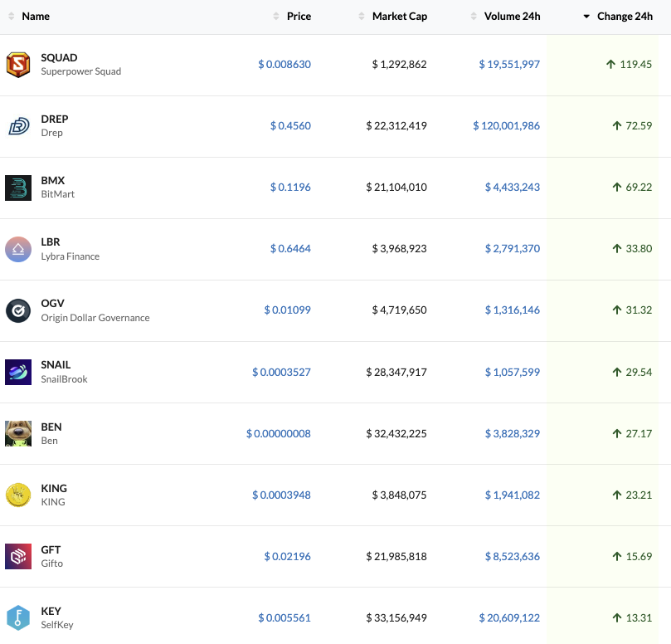Open OGV volume link $1,316,146
The width and height of the screenshot is (671, 644).
point(513,310)
